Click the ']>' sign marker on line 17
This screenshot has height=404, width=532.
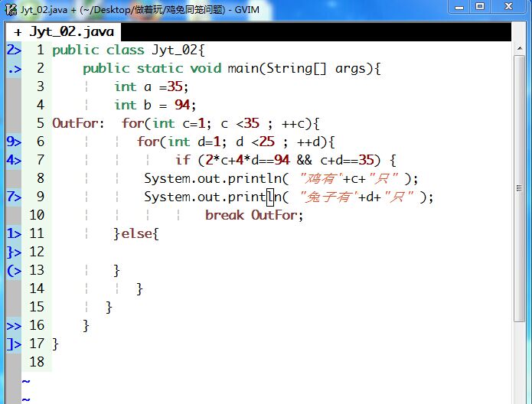pos(14,344)
